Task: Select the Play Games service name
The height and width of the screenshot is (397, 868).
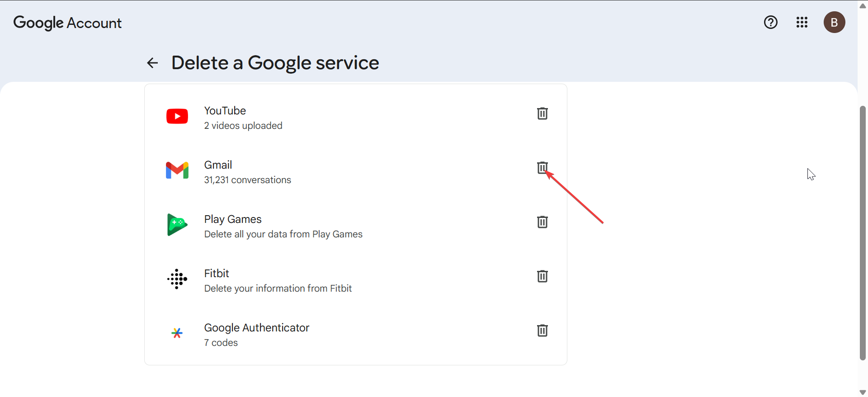Action: pyautogui.click(x=233, y=219)
